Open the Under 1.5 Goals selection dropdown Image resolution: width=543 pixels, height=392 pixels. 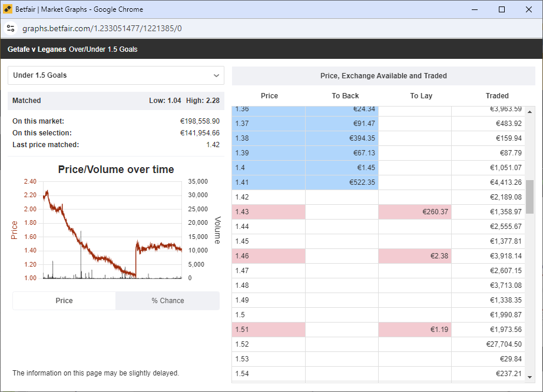point(115,75)
